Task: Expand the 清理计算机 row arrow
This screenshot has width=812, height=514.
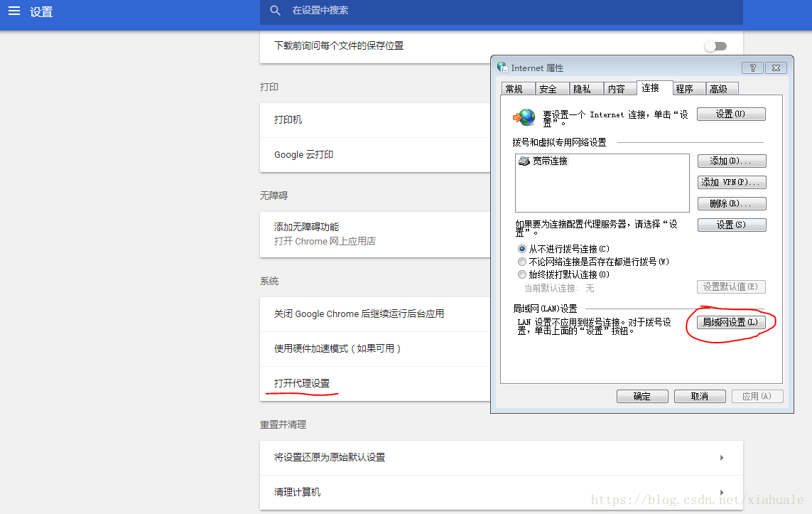Action: coord(722,493)
